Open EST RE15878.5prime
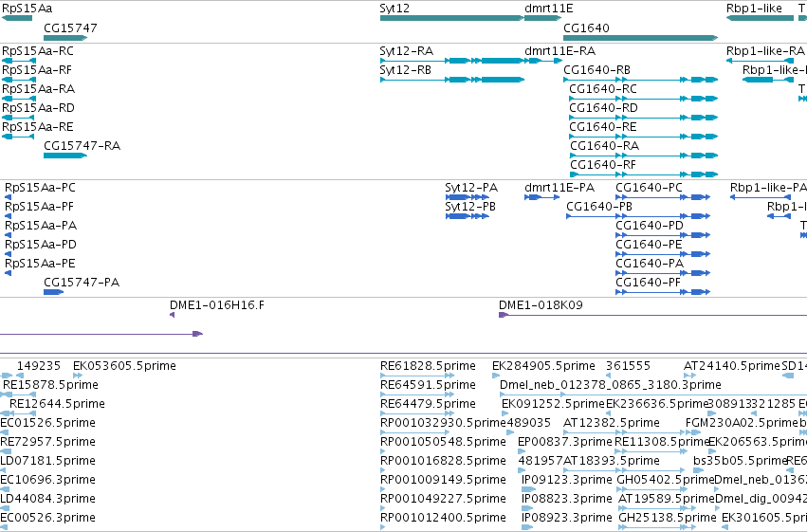This screenshot has height=532, width=807. 50,385
